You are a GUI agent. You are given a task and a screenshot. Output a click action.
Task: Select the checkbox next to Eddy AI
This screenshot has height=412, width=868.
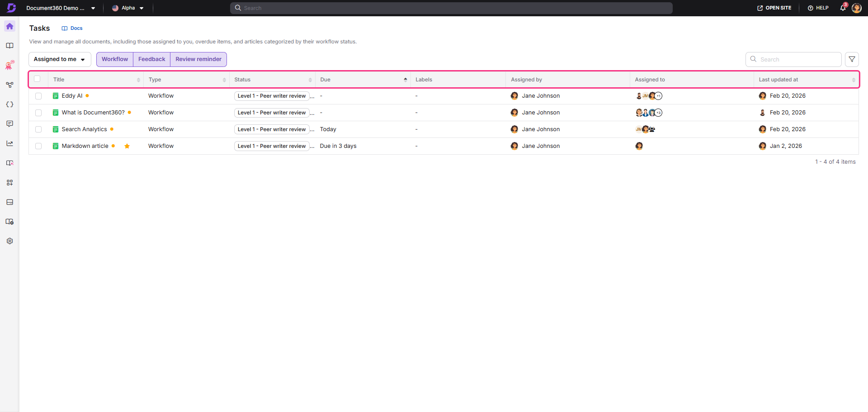pyautogui.click(x=38, y=96)
